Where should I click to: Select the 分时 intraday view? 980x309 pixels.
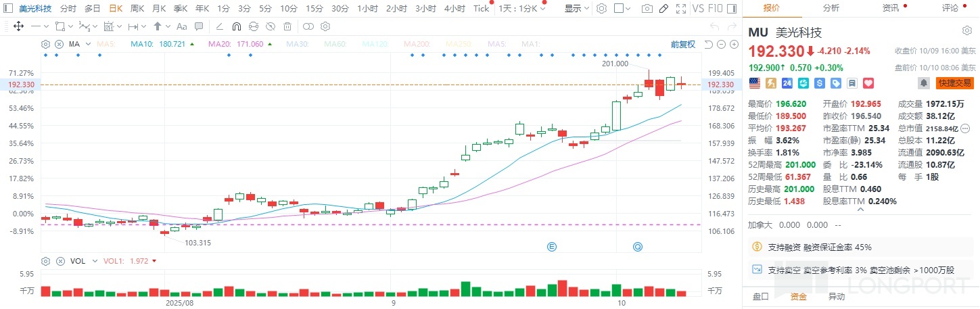click(68, 8)
